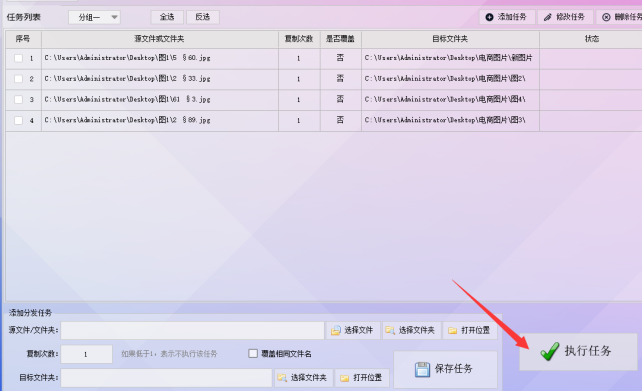Focus the 复制次数 input field
This screenshot has height=391, width=642.
point(86,354)
